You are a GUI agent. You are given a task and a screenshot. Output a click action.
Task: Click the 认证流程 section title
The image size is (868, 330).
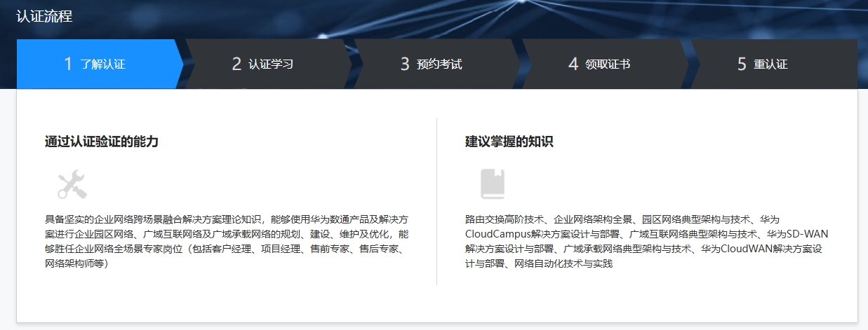[x=44, y=16]
